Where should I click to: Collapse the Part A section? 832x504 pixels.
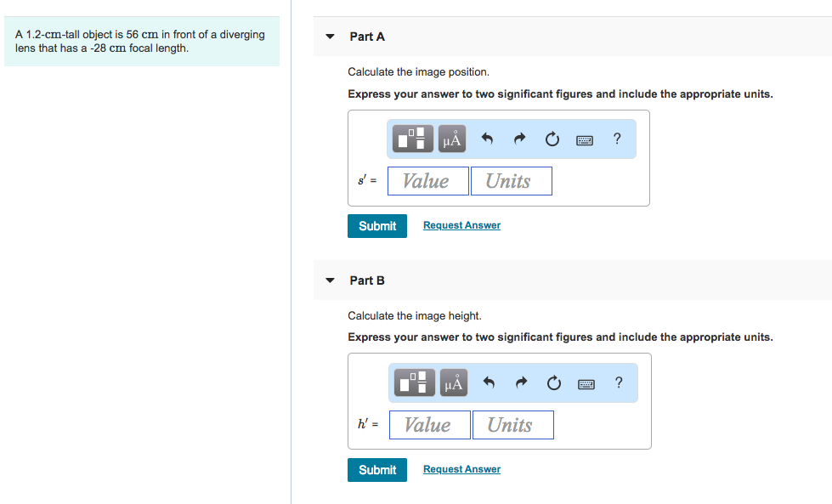tap(330, 37)
